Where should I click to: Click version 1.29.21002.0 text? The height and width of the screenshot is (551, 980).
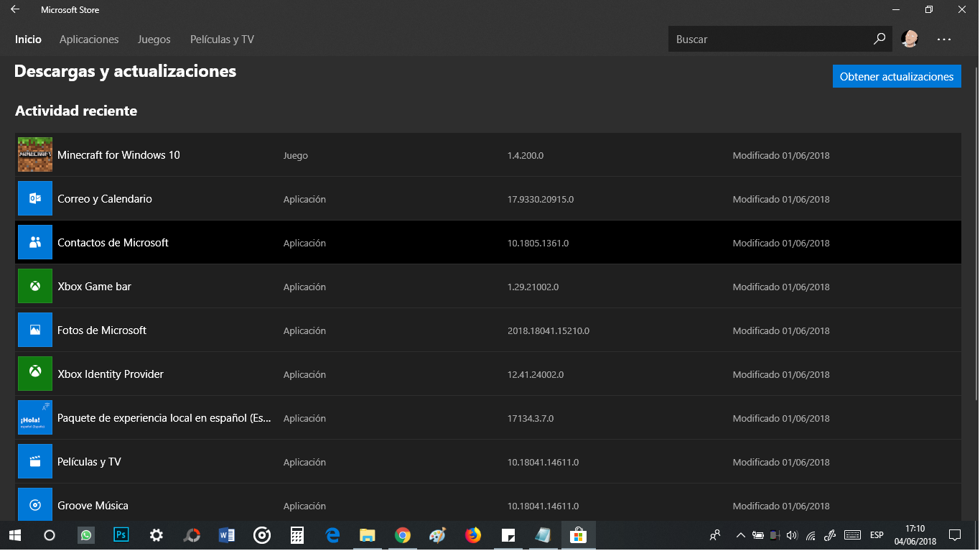533,287
